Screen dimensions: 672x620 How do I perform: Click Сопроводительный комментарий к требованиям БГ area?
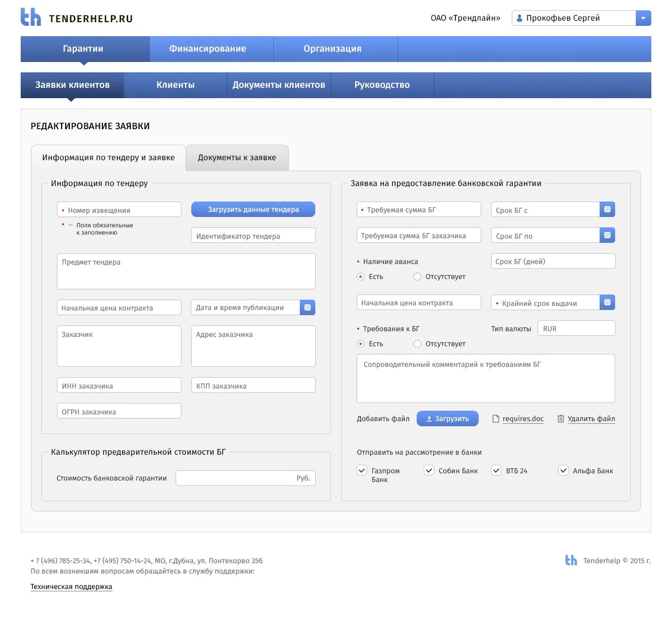click(x=486, y=378)
